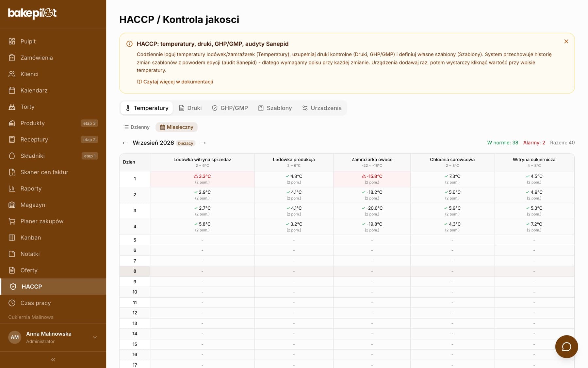Image resolution: width=588 pixels, height=368 pixels.
Task: Click -15.8°C alarm cell for Zamrażarka owoce
Action: point(372,179)
